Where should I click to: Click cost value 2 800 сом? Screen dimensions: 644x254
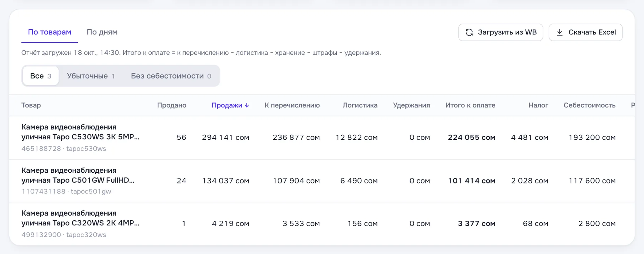pyautogui.click(x=597, y=224)
